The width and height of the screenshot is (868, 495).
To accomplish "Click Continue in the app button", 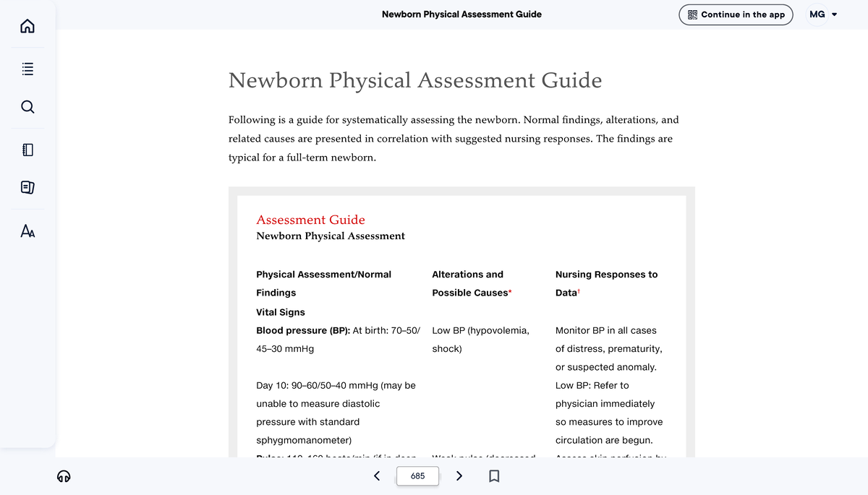I will (736, 14).
